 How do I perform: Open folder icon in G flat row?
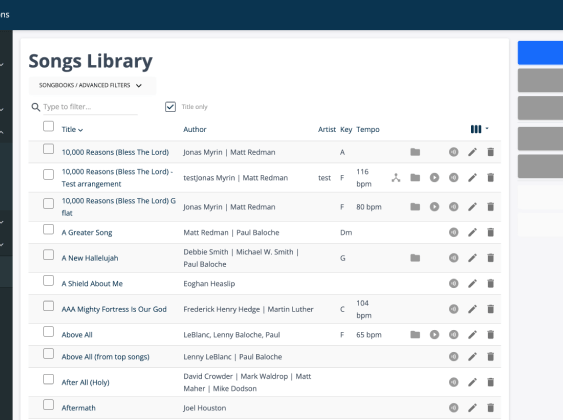click(415, 207)
